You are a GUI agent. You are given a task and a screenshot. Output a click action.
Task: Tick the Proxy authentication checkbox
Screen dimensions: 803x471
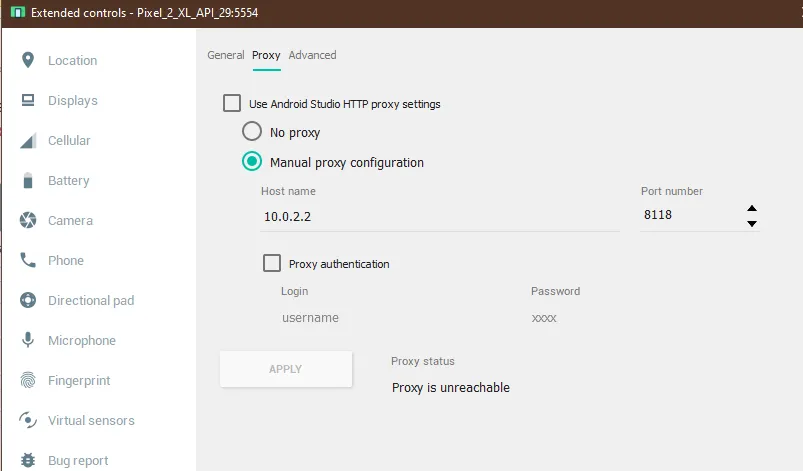point(272,263)
